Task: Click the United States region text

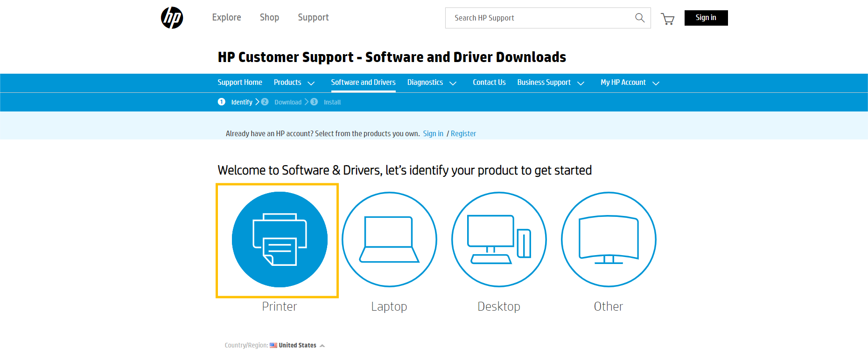Action: [x=298, y=346]
